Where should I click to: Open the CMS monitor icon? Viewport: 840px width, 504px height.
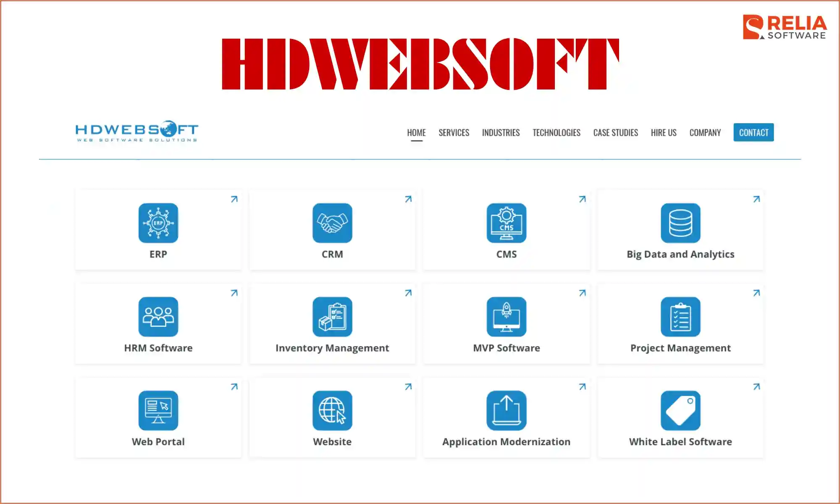[506, 223]
